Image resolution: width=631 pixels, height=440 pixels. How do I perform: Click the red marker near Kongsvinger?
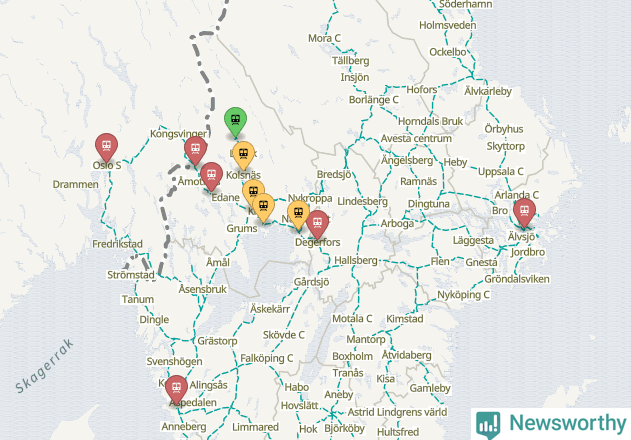[196, 151]
